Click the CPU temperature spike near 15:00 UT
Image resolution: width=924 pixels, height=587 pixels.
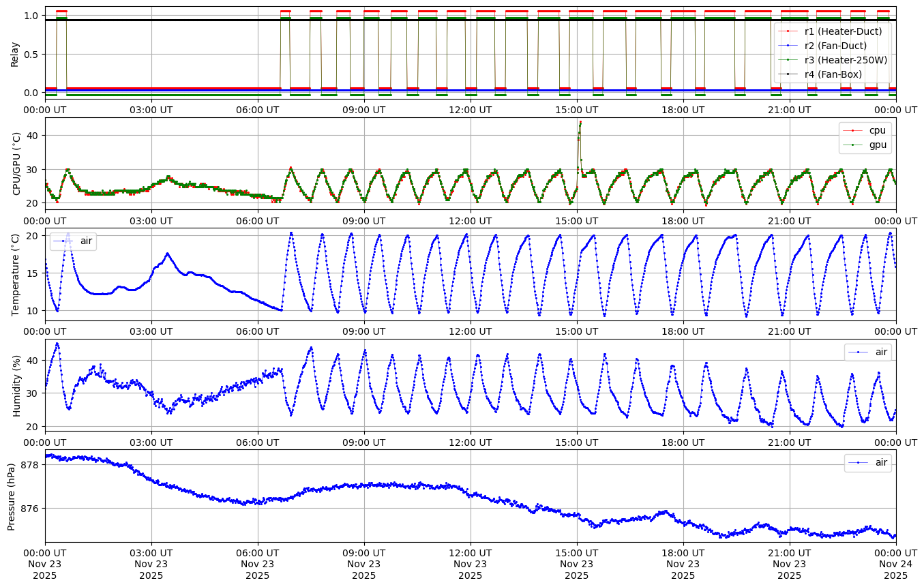tap(580, 123)
